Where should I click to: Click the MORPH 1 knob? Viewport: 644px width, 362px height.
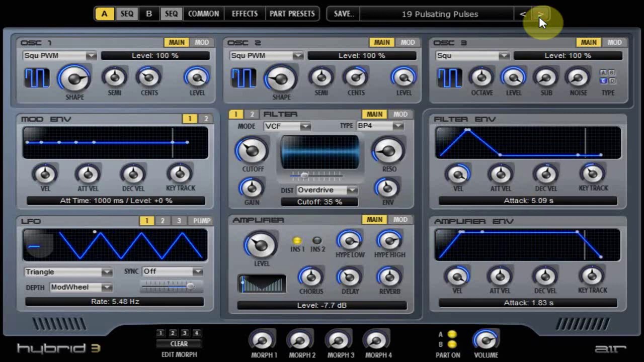pyautogui.click(x=263, y=340)
